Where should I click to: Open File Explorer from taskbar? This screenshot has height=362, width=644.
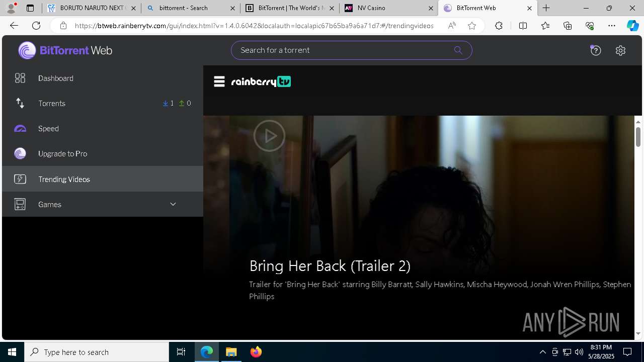click(x=231, y=352)
